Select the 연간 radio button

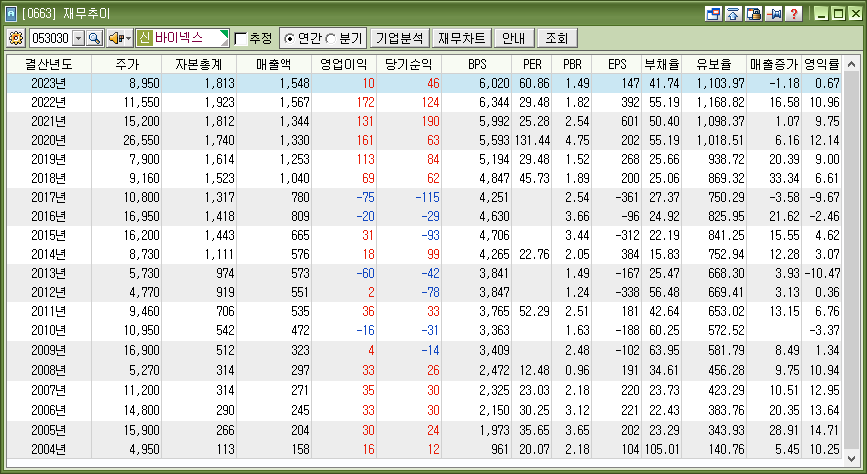coord(288,39)
